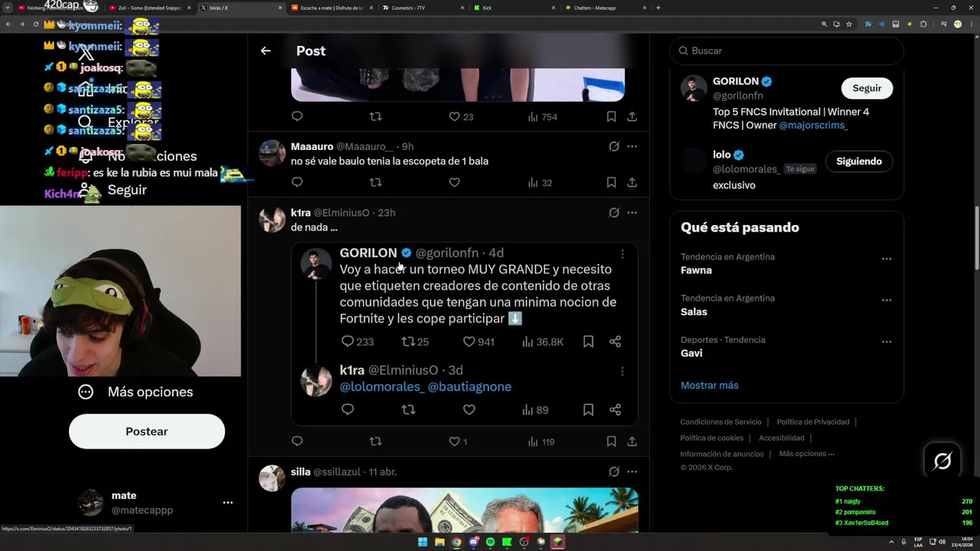This screenshot has width=980, height=551.
Task: Repost Maaauro's comment
Action: click(x=375, y=182)
